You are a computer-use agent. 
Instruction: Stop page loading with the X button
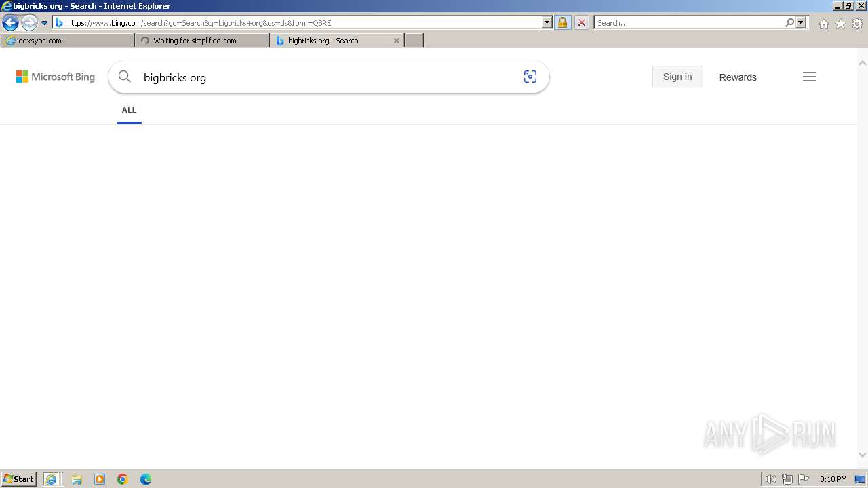(x=582, y=22)
